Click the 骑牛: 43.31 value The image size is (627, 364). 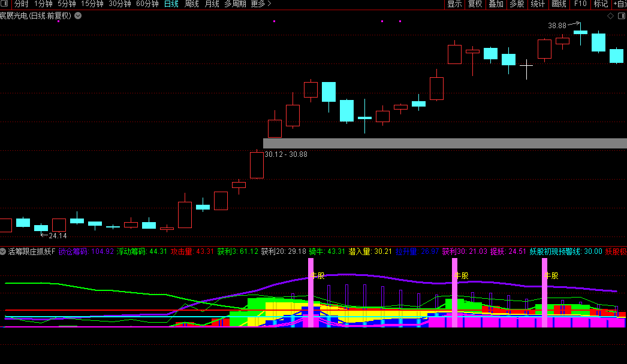click(x=327, y=251)
